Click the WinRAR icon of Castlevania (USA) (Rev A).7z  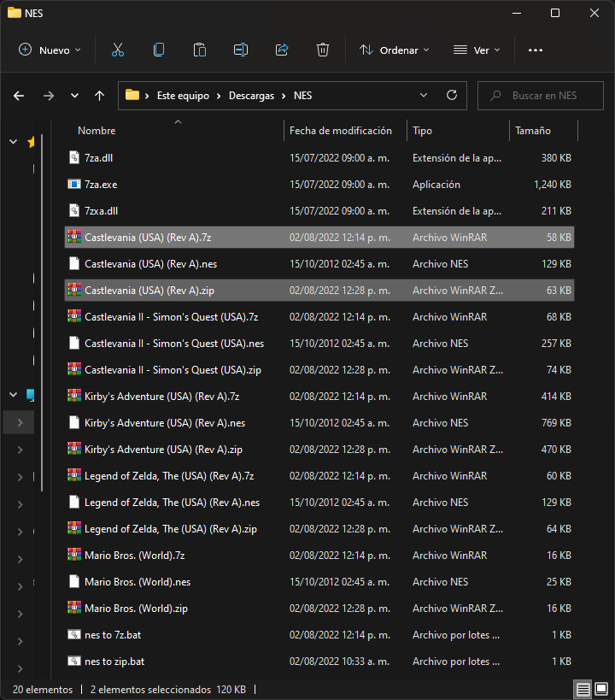click(x=74, y=237)
